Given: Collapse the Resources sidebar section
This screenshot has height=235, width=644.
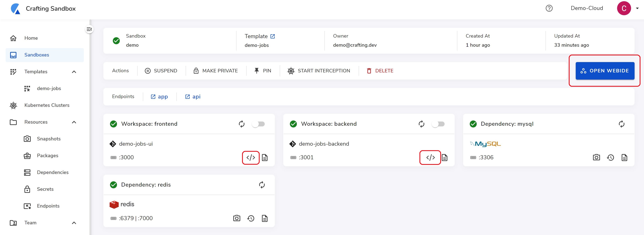Looking at the screenshot, I should pos(74,122).
